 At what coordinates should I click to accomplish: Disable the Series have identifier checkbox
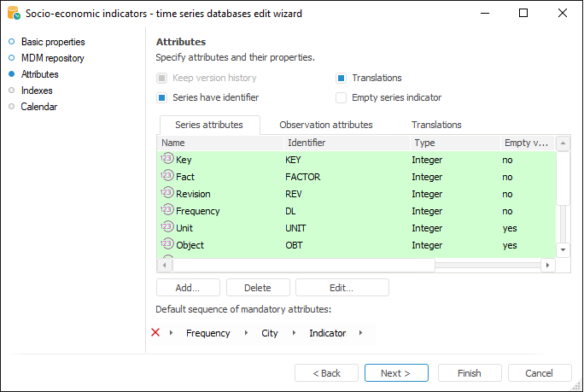161,97
